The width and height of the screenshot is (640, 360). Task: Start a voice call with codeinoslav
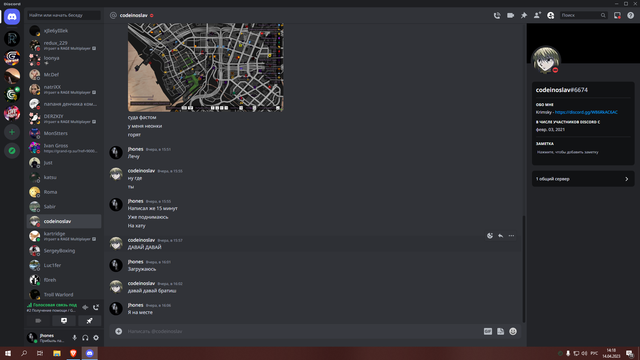pos(497,16)
